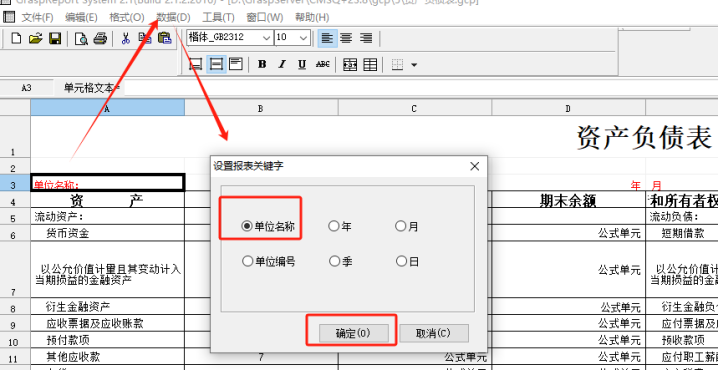
Task: Open the 数据(D) menu
Action: point(173,17)
